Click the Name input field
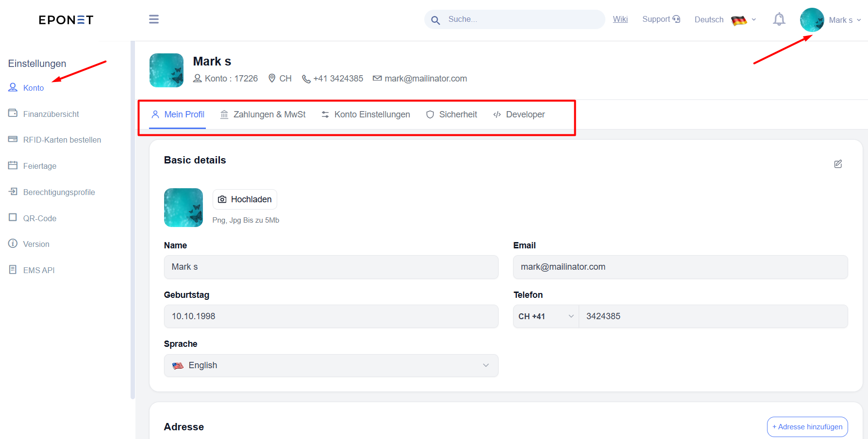Screen dimensions: 868x439 (x=331, y=267)
